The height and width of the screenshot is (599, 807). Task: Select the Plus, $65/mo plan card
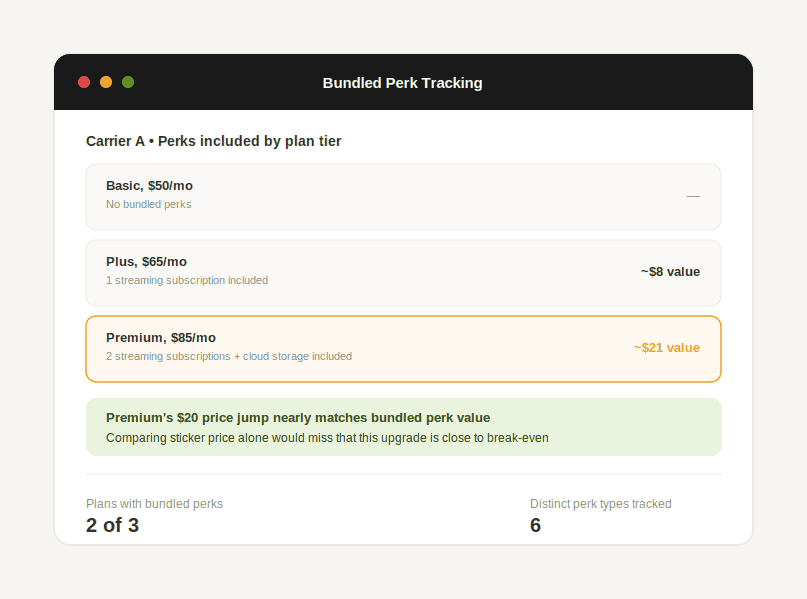coord(404,273)
